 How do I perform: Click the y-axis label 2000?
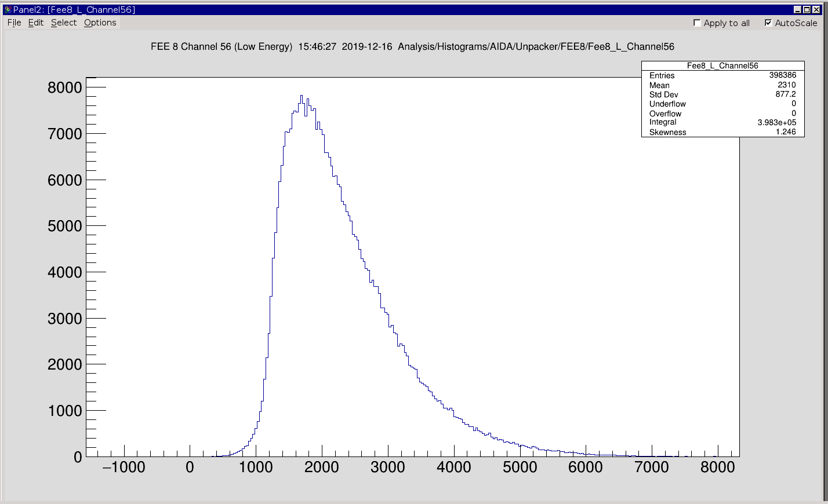coord(65,364)
